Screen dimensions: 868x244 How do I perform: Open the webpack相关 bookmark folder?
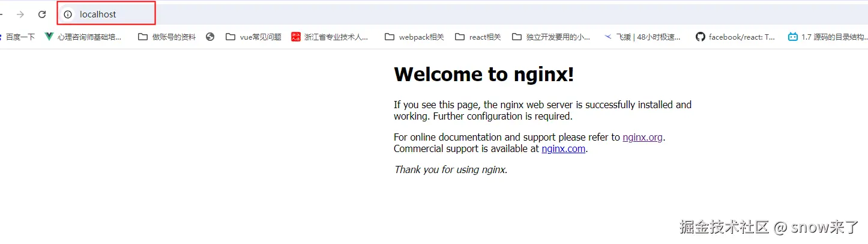[x=414, y=37]
